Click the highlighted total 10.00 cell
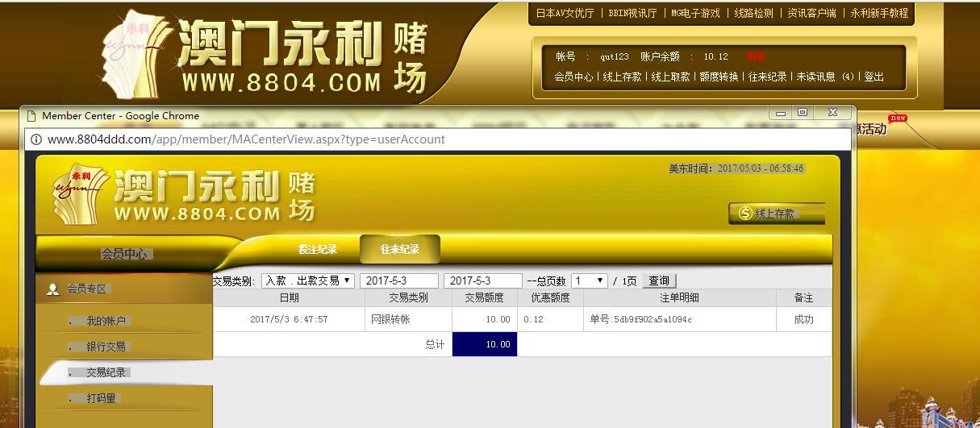980x428 pixels. click(x=484, y=344)
